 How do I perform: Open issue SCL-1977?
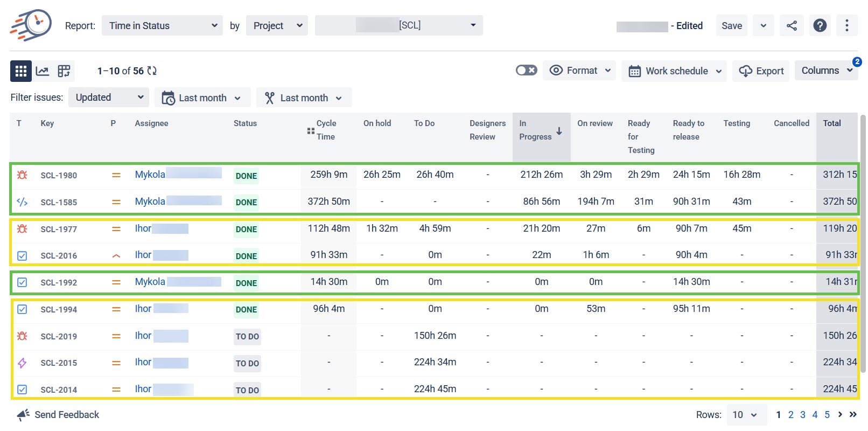click(x=59, y=229)
